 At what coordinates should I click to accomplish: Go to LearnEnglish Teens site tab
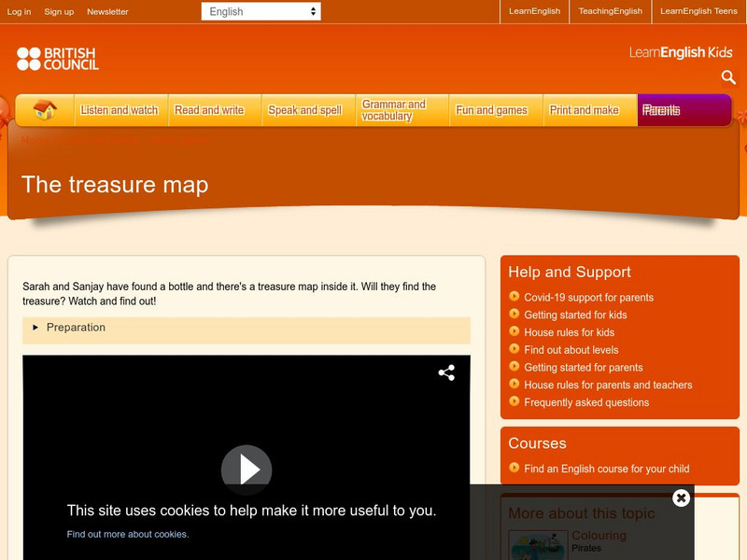click(698, 11)
